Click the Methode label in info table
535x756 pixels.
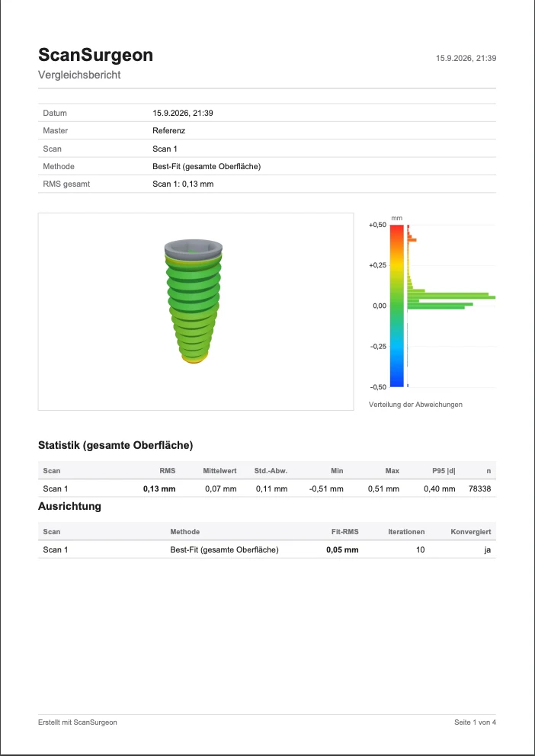coord(59,166)
